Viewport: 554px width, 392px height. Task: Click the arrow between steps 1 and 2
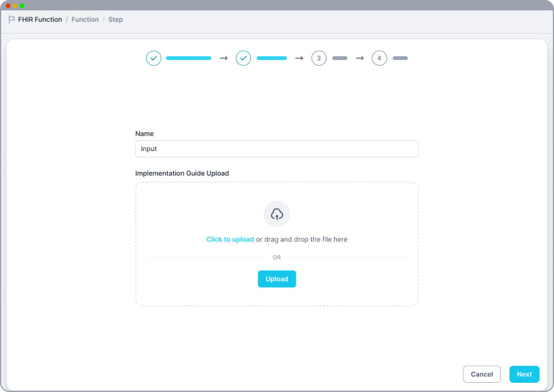[223, 58]
